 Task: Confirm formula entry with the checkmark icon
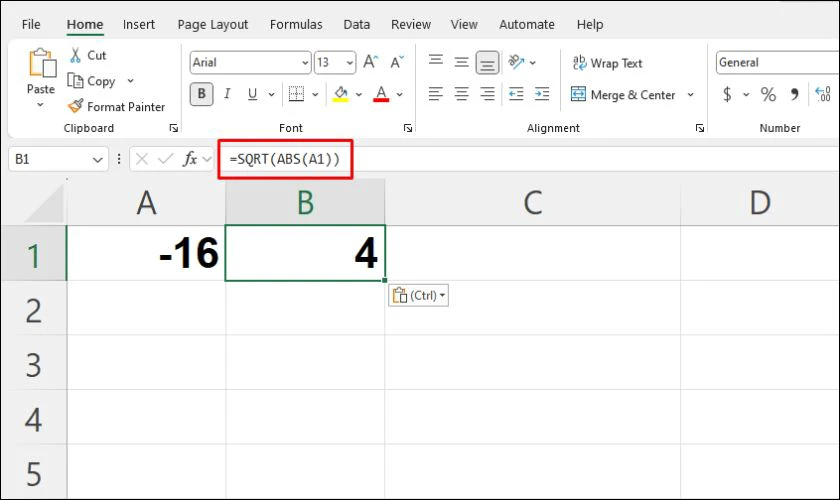tap(166, 159)
